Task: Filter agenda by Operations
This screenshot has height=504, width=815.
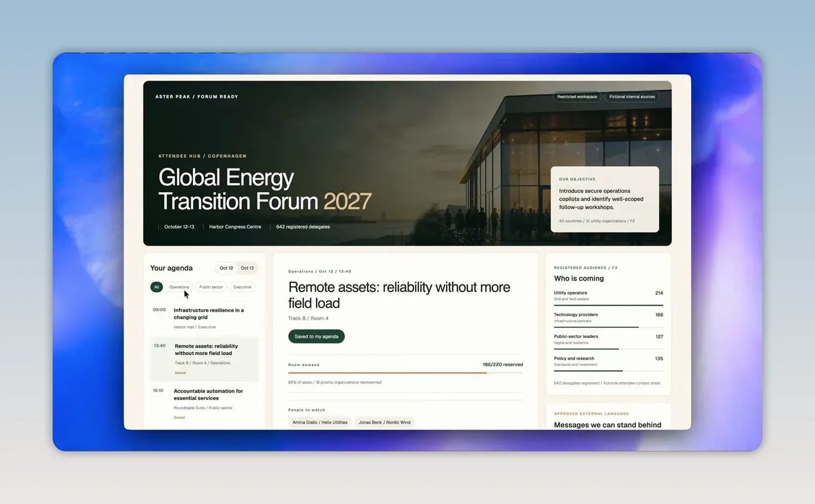Action: coord(179,287)
